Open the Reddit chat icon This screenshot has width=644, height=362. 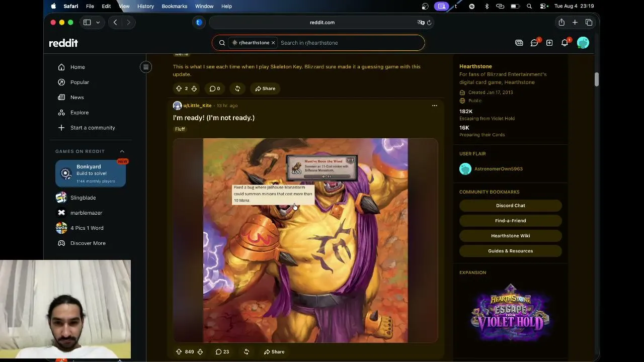(534, 43)
